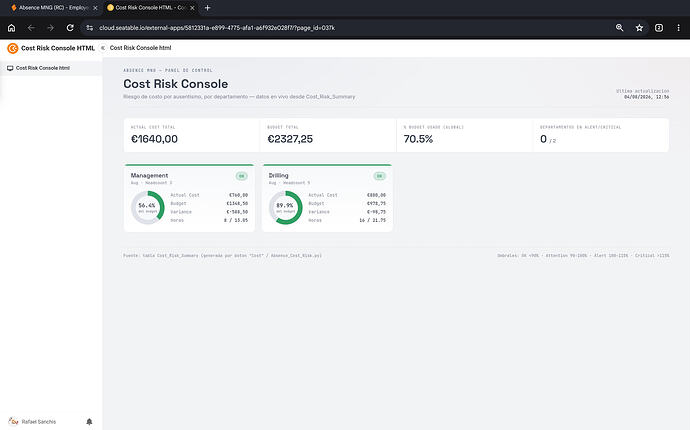
Task: Click the Management 56.4% donut gauge
Action: pyautogui.click(x=147, y=207)
